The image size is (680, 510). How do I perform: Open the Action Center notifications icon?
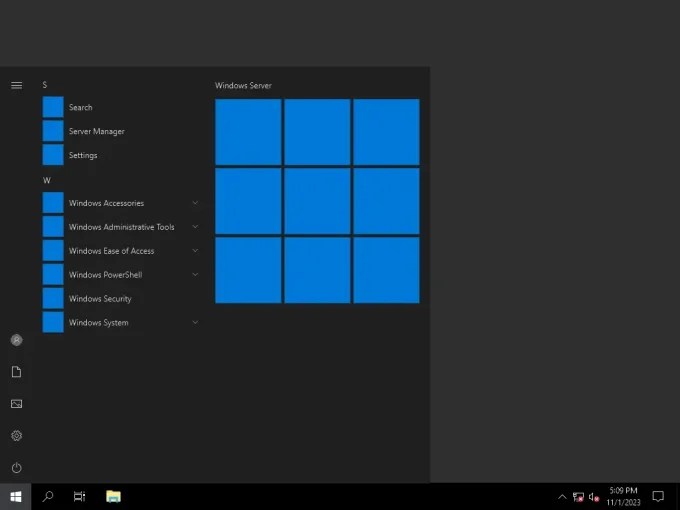658,497
